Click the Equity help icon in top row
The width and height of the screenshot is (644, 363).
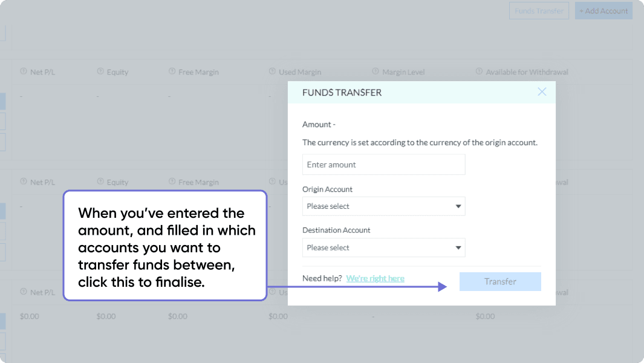coord(100,71)
